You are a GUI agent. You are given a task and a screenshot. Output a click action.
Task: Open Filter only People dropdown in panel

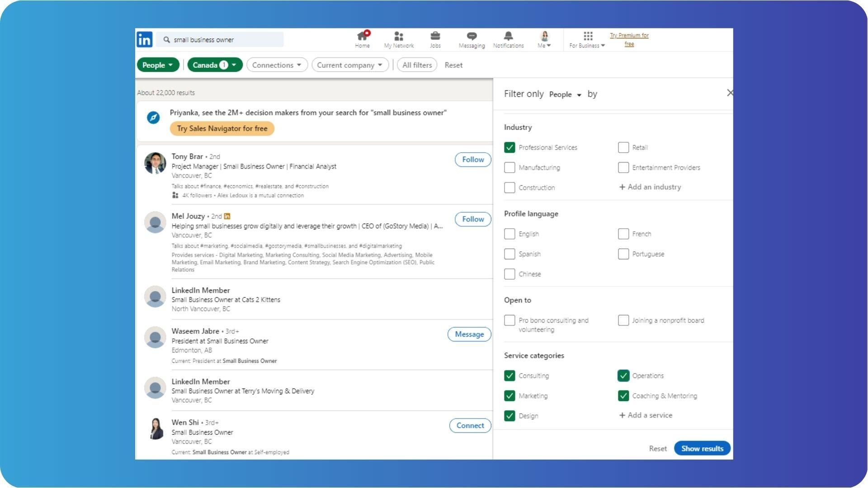pos(565,94)
